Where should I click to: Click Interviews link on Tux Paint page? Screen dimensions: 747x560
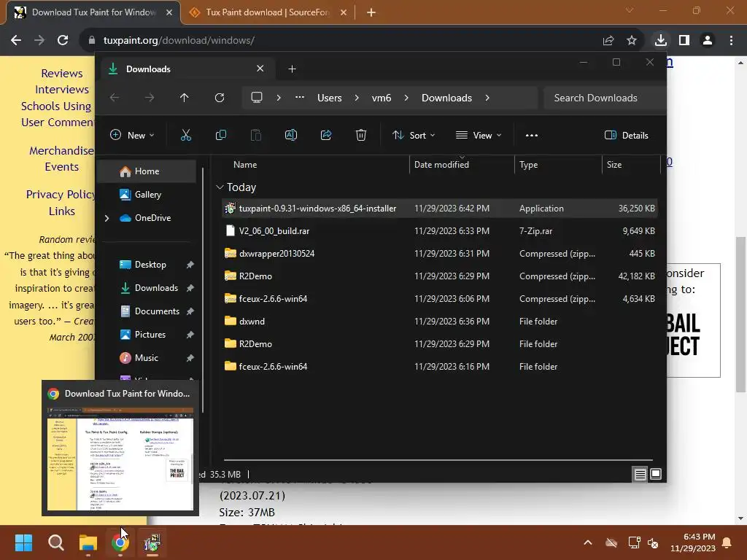(62, 90)
